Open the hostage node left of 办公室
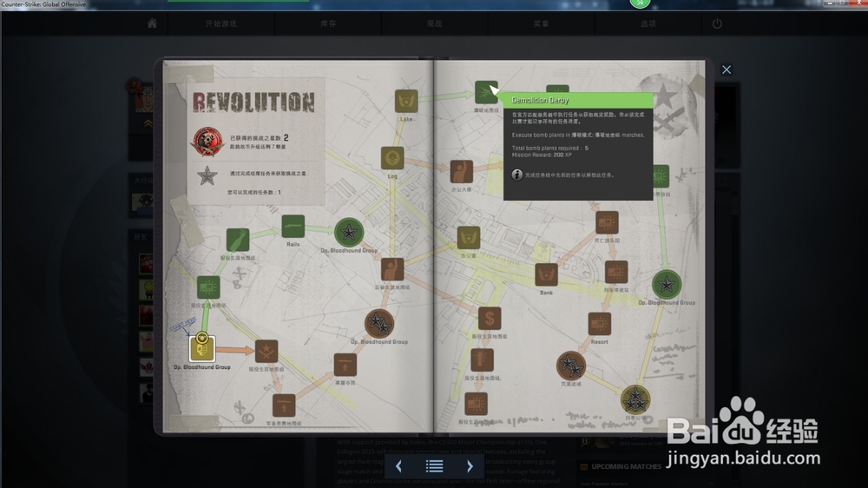 tap(392, 270)
